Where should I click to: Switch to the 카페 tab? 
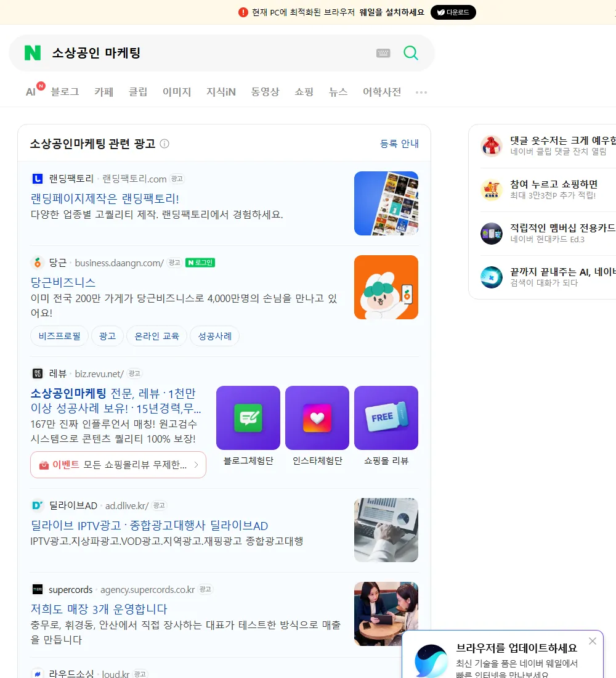[103, 92]
